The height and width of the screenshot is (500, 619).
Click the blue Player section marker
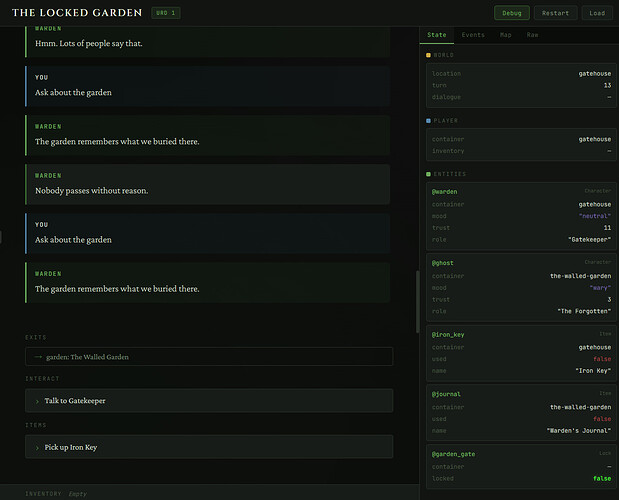(x=428, y=120)
